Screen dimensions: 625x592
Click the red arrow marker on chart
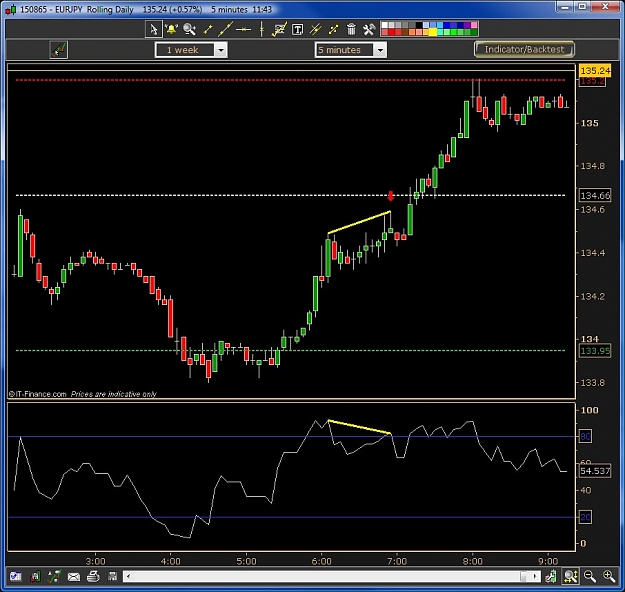391,196
